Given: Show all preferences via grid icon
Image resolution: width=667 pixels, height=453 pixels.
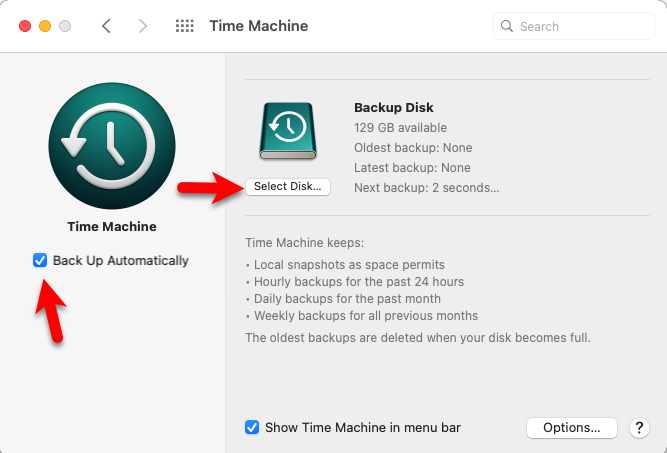Looking at the screenshot, I should [184, 26].
